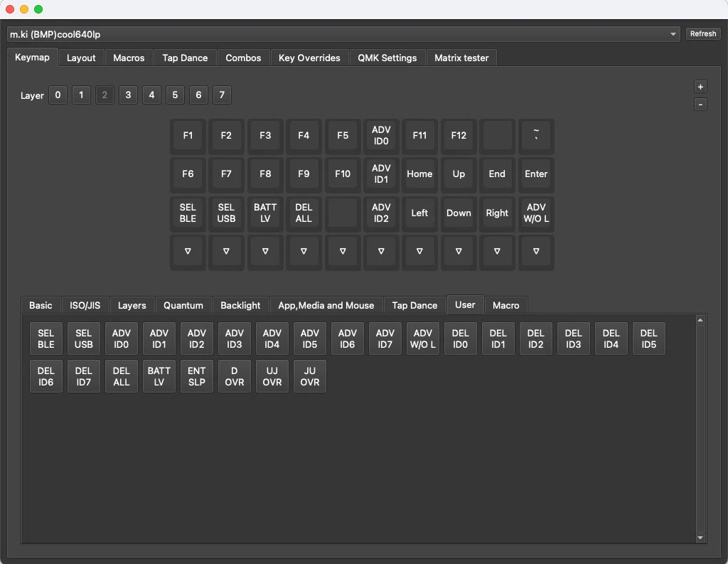
Task: Select the Home key in the keymap
Action: coord(419,174)
